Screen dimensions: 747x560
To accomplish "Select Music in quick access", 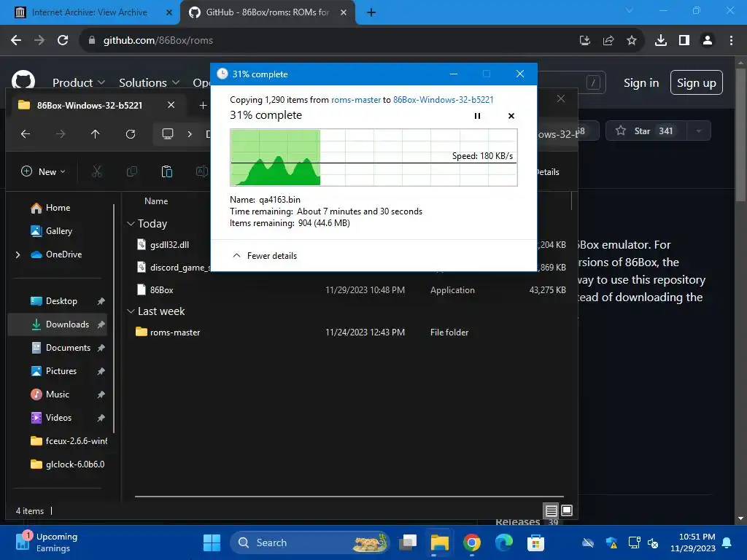I will 57,394.
